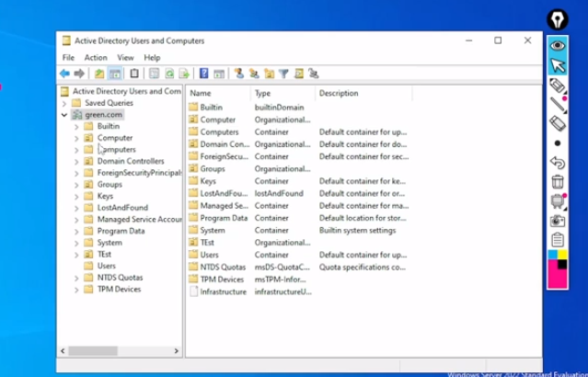Screen dimensions: 588x377
Task: Expand the System tree node
Action: pyautogui.click(x=76, y=243)
